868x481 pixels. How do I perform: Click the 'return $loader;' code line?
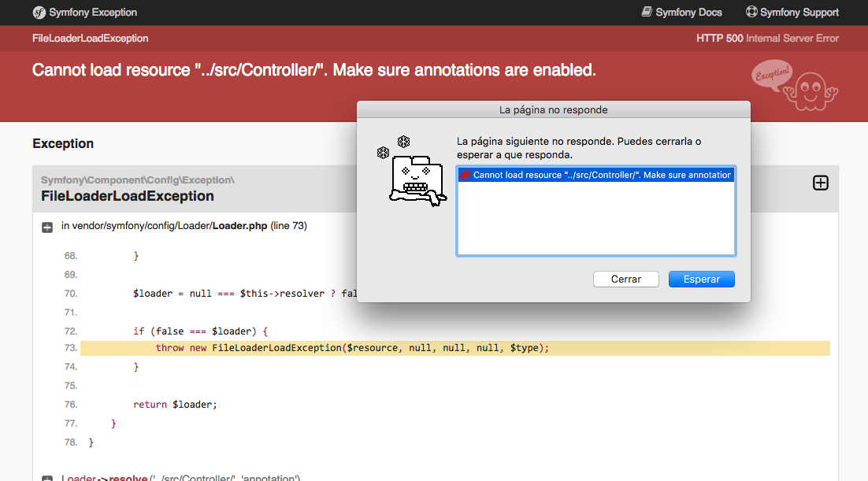[175, 405]
